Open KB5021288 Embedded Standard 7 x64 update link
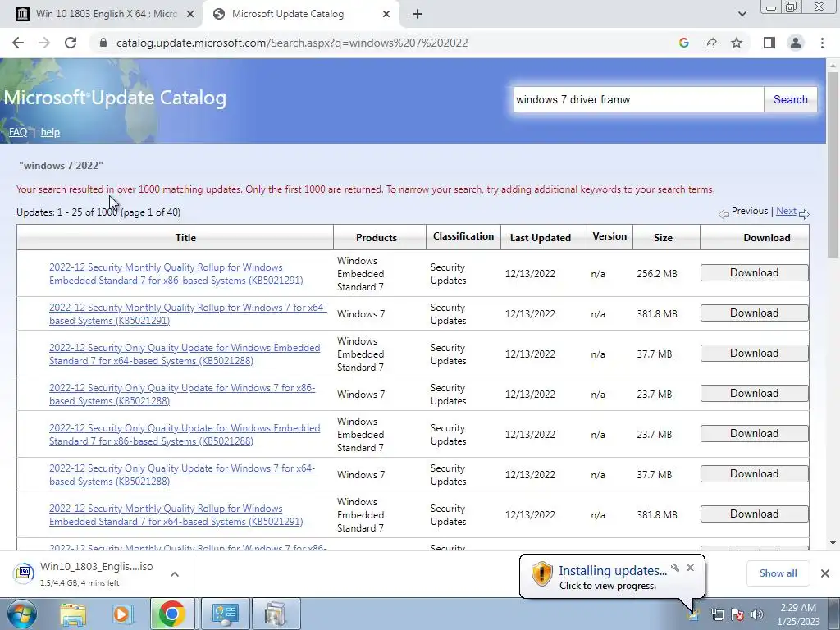This screenshot has height=630, width=840. coord(185,354)
